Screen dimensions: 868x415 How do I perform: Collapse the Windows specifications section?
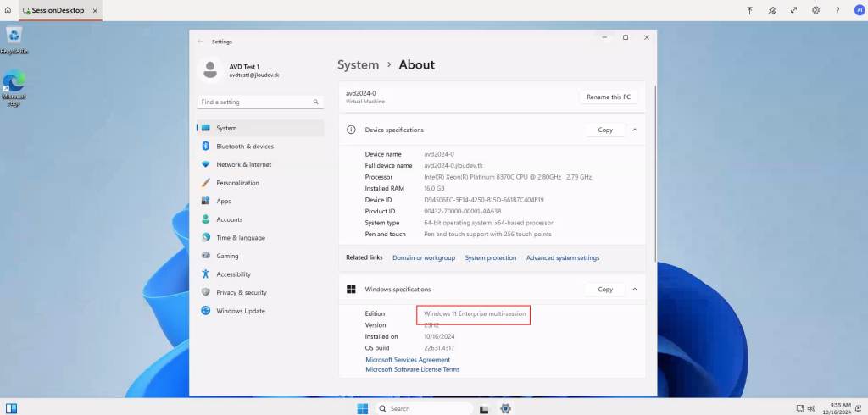(x=635, y=289)
